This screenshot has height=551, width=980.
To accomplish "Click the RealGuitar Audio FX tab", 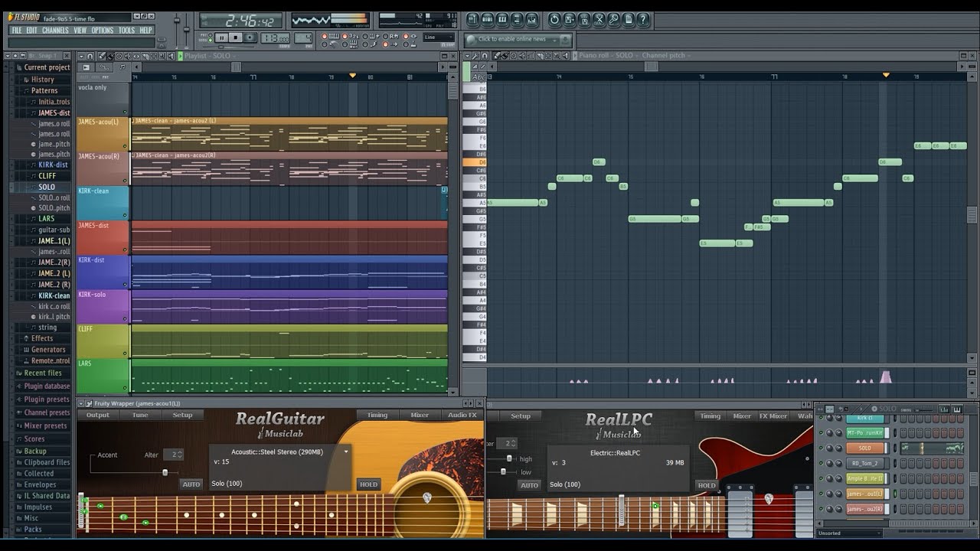I will [x=462, y=415].
